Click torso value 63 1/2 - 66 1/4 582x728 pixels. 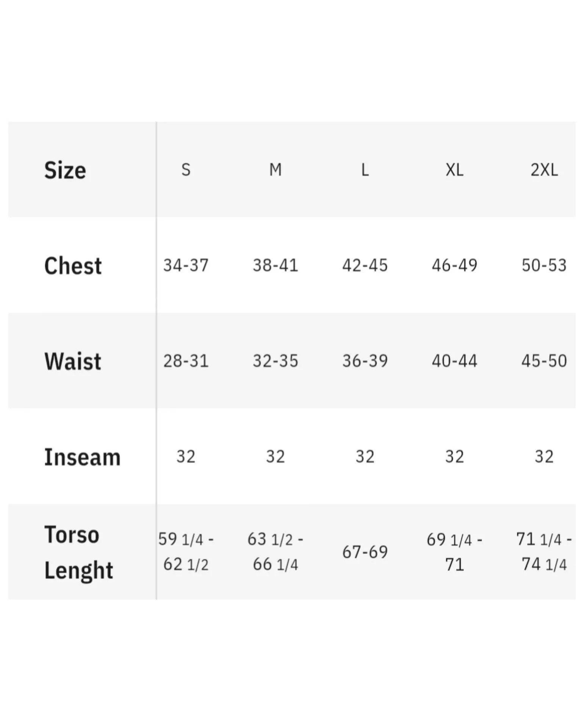[x=275, y=552]
